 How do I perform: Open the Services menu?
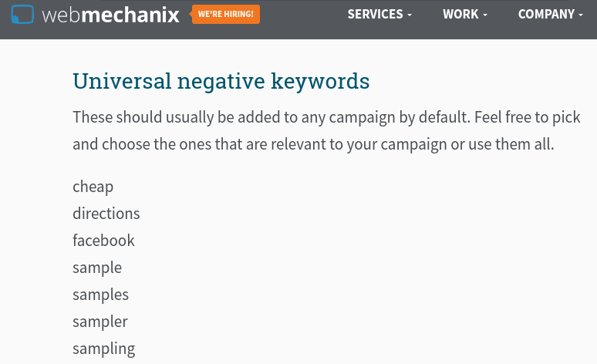point(376,15)
